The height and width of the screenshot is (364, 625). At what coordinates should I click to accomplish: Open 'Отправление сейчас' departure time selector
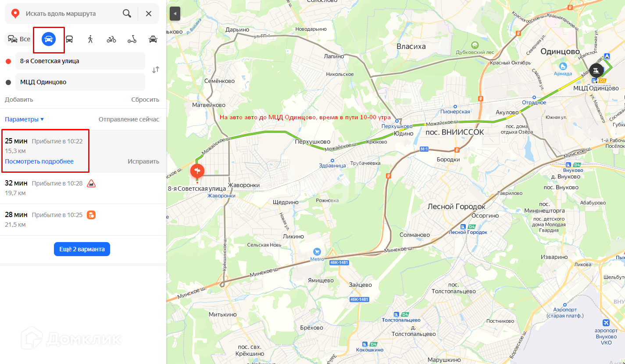129,119
